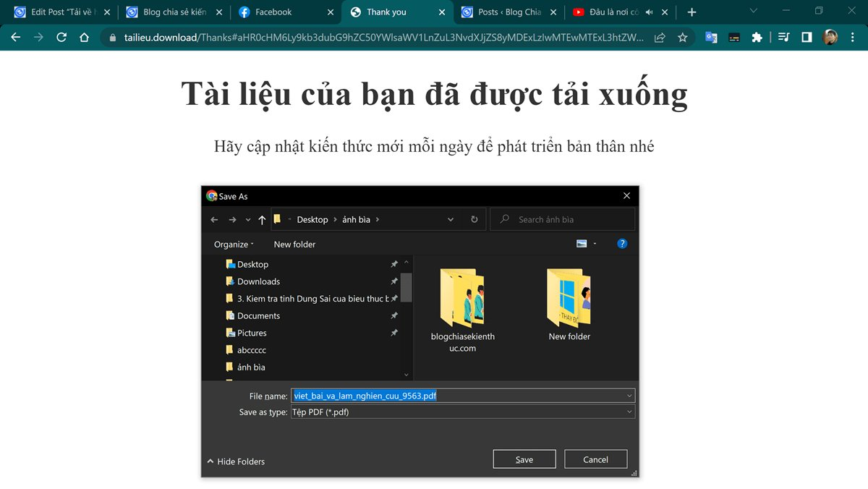Viewport: 868px width, 489px height.
Task: Click the Save button
Action: pos(524,459)
